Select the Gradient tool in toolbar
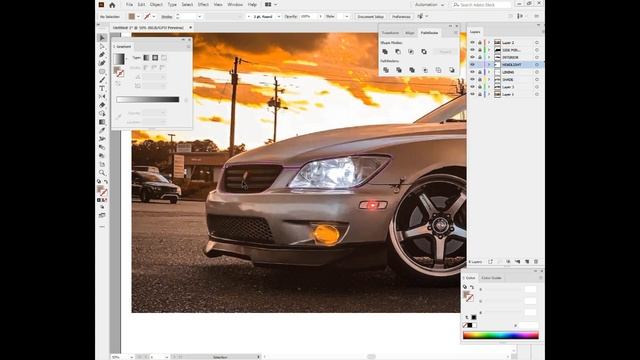 pyautogui.click(x=102, y=122)
